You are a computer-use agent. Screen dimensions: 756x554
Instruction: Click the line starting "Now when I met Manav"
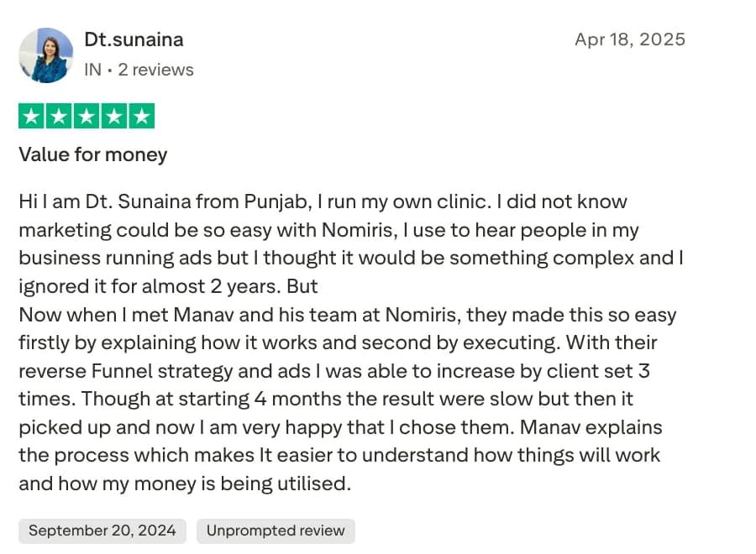347,315
